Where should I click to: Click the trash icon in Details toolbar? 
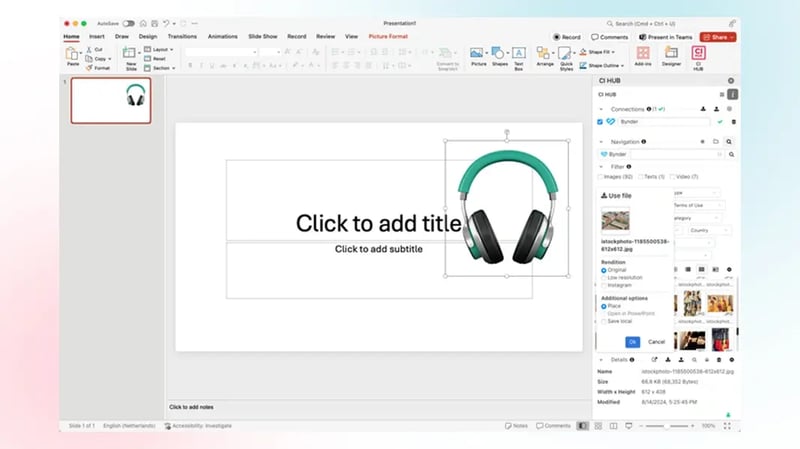pyautogui.click(x=719, y=360)
